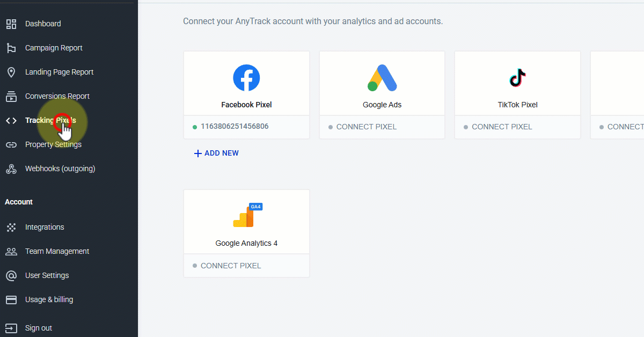Select Conversions Report in sidebar
This screenshot has height=337, width=644.
57,96
